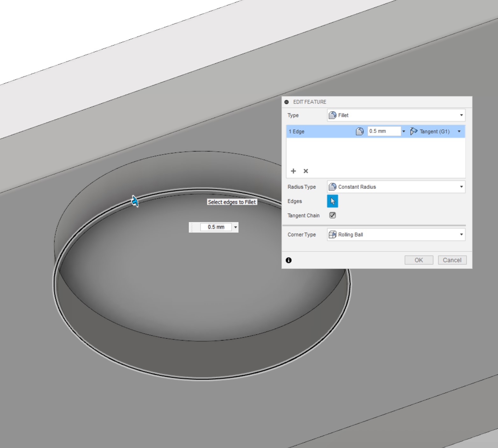
Task: Click the radius icon in the 1 Edge row
Action: tap(359, 131)
